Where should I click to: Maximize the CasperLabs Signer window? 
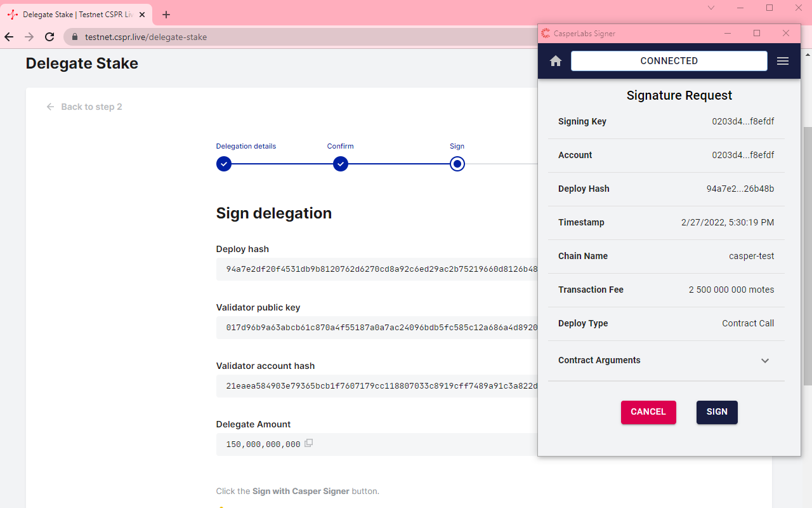pos(757,33)
